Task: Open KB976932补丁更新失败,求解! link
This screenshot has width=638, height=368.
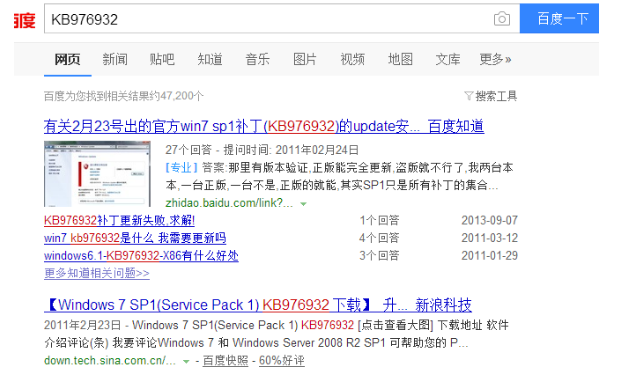Action: click(119, 220)
